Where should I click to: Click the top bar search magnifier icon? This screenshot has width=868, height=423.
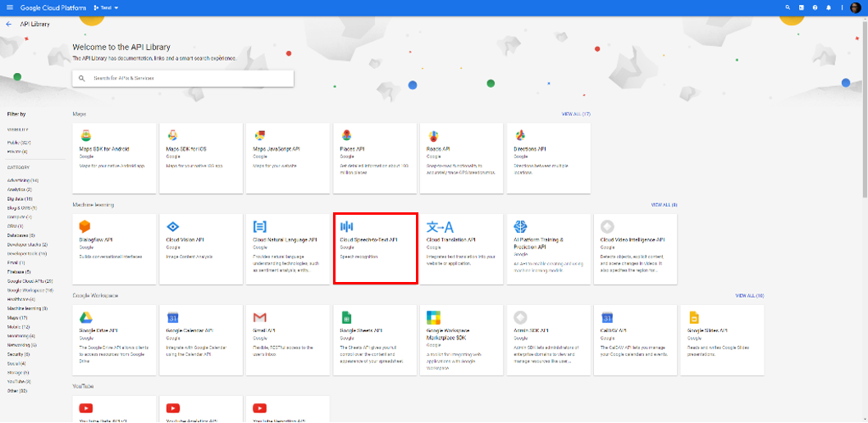pos(788,7)
